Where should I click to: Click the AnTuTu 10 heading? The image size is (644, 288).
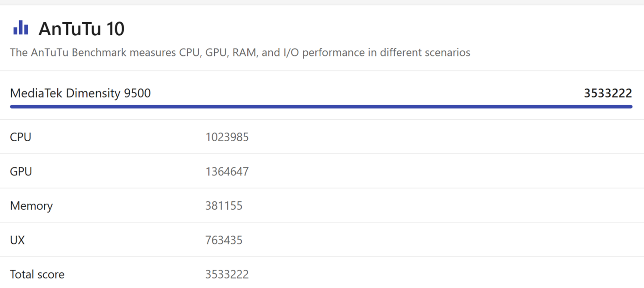click(x=81, y=29)
